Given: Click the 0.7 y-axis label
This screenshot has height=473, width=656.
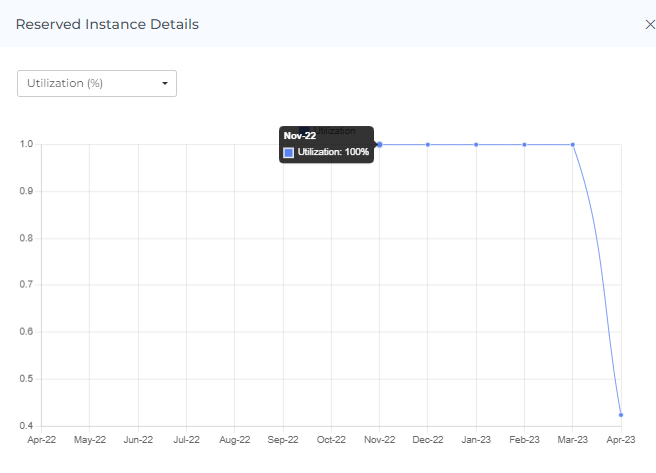Looking at the screenshot, I should (x=27, y=285).
